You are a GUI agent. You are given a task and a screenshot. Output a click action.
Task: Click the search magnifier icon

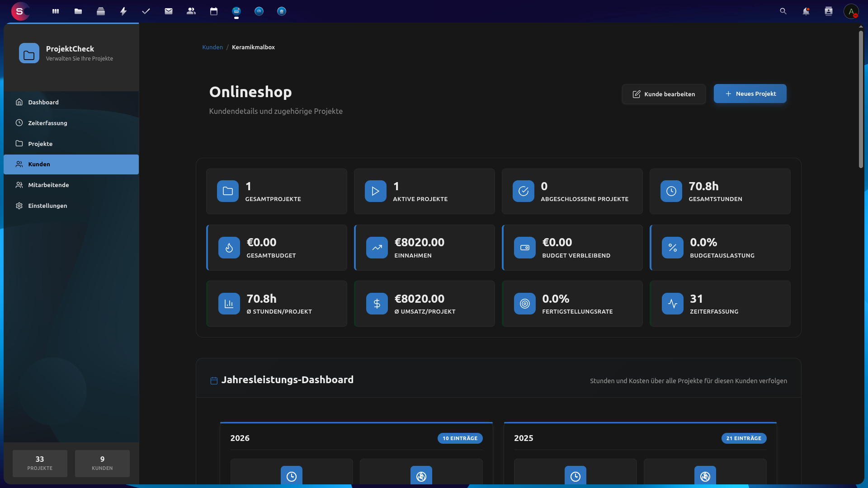pos(783,11)
